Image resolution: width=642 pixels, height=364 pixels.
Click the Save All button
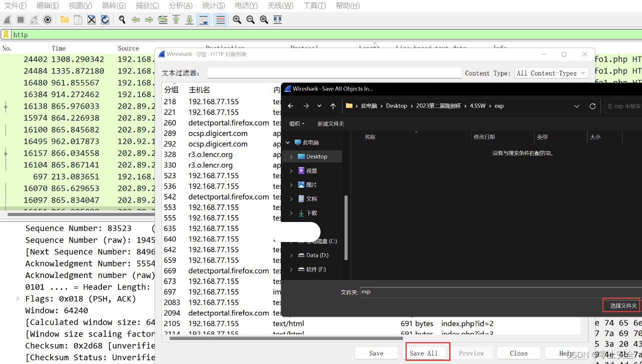tap(423, 353)
